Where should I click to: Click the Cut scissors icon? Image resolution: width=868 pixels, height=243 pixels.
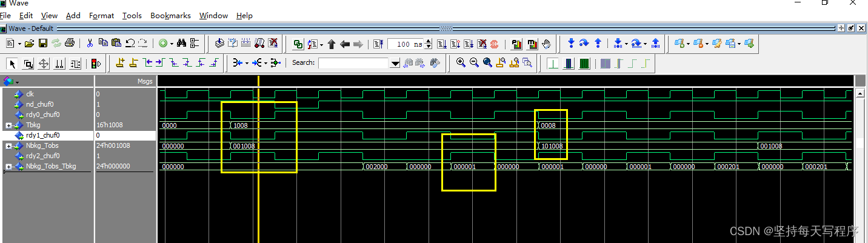[90, 43]
